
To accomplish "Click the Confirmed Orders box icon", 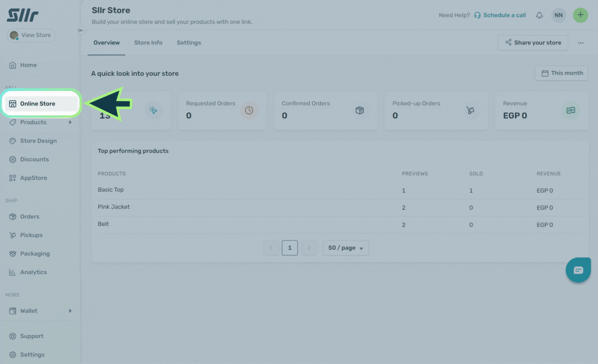I will [x=360, y=110].
